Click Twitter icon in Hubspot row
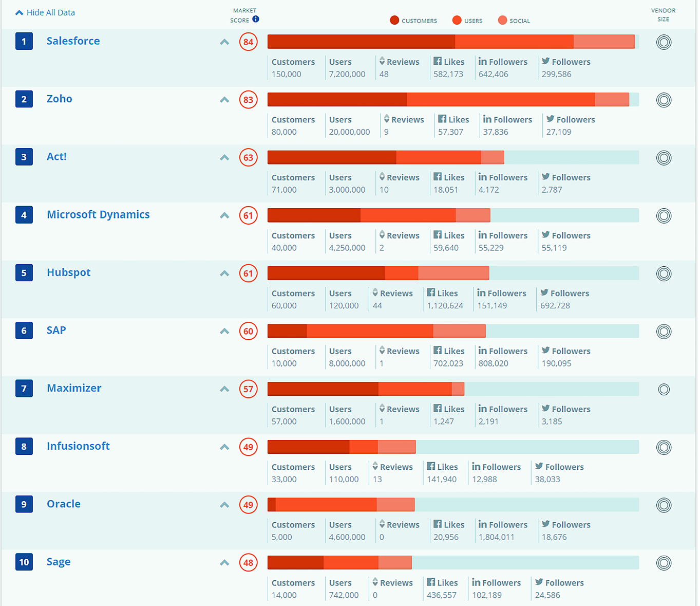 [544, 292]
